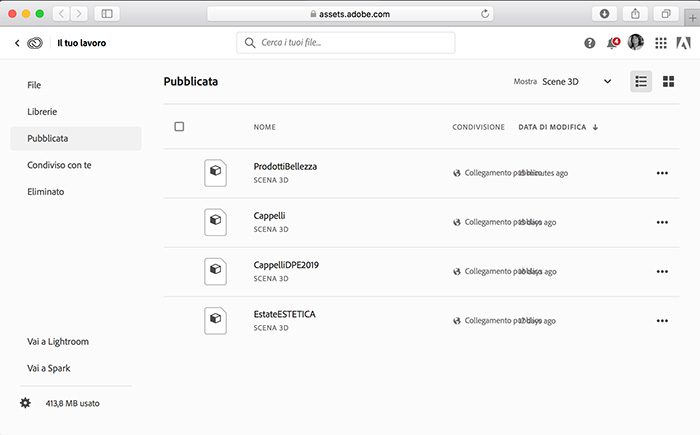Click the EstateESTETICA 3D scene file icon
The width and height of the screenshot is (700, 435).
[x=216, y=321]
